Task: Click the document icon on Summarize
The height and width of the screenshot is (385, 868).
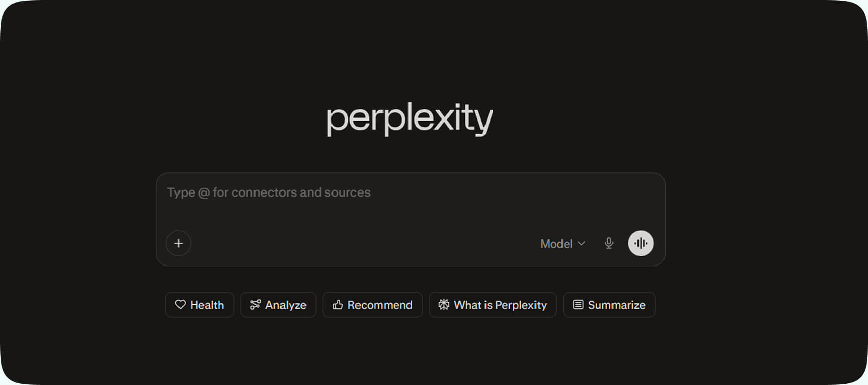Action: tap(577, 305)
